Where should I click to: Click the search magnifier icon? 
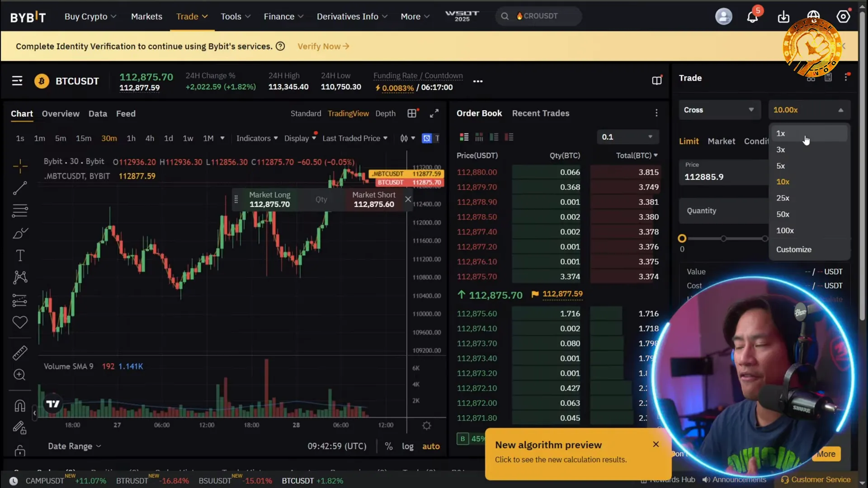505,16
